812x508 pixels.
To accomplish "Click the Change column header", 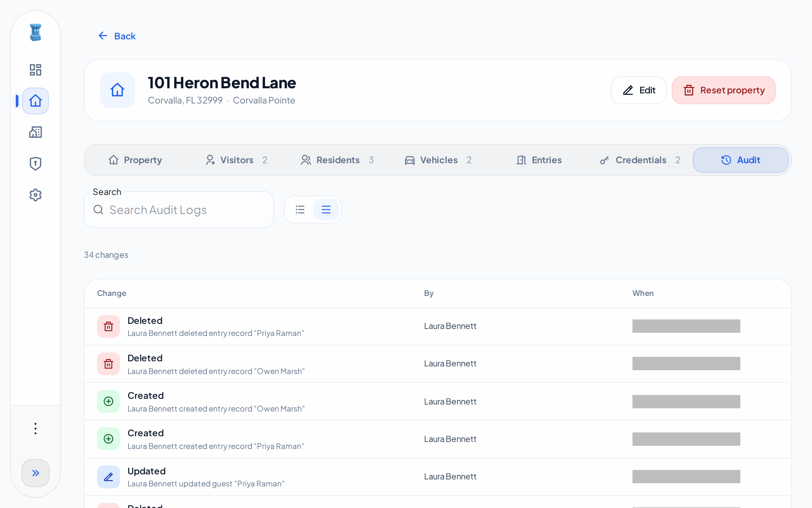I will pos(112,293).
